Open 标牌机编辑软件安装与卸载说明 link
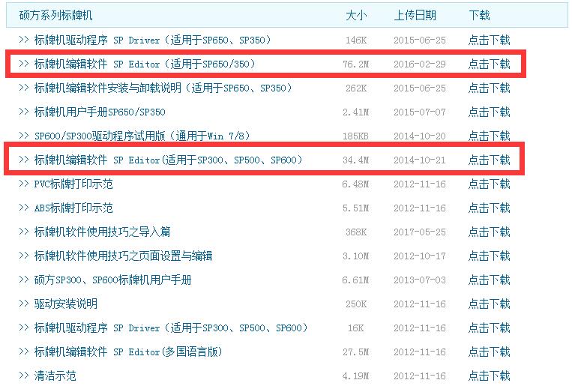 click(163, 88)
